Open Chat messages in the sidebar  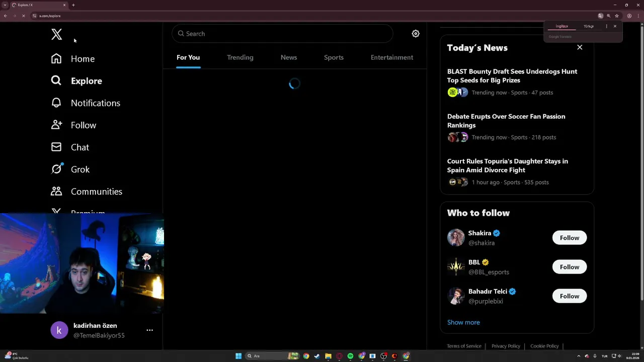(x=70, y=147)
